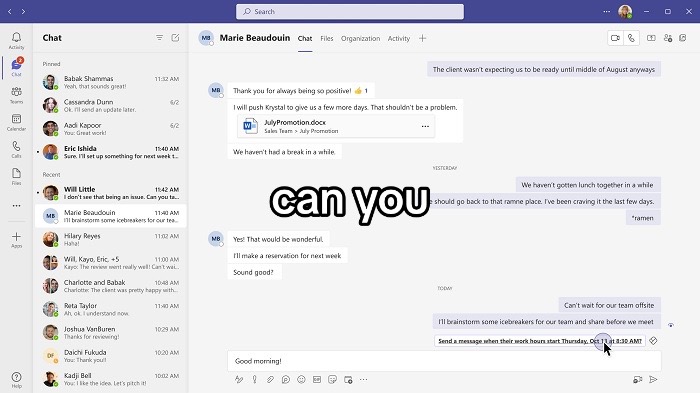700x393 pixels.
Task: Open Daichi Fukuda conversation
Action: click(111, 356)
